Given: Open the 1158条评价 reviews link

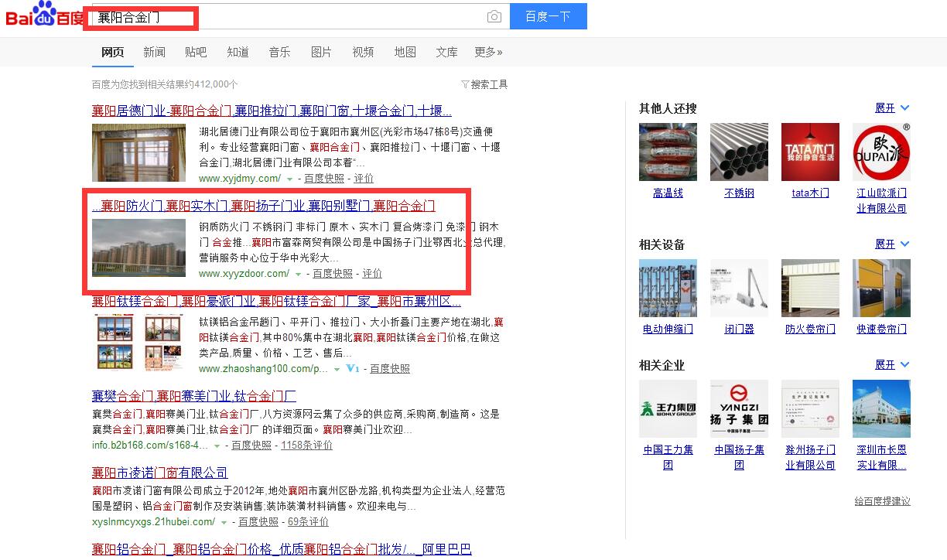Looking at the screenshot, I should pyautogui.click(x=306, y=445).
